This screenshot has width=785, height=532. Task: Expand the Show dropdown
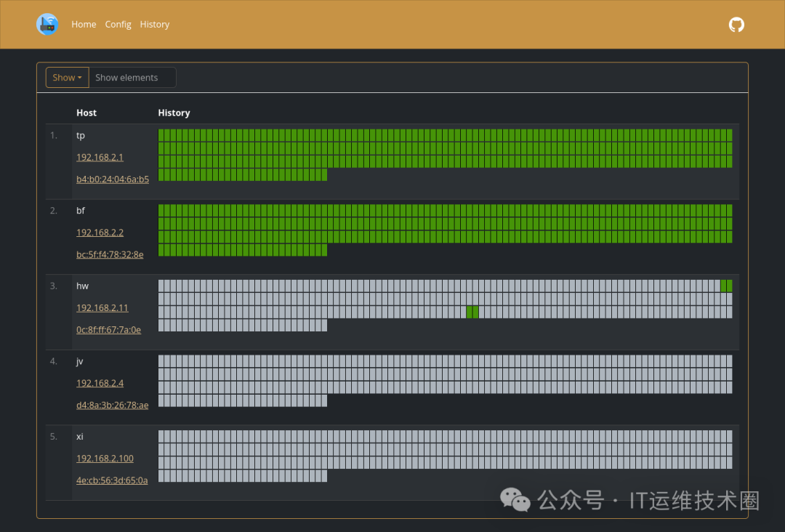(x=67, y=78)
